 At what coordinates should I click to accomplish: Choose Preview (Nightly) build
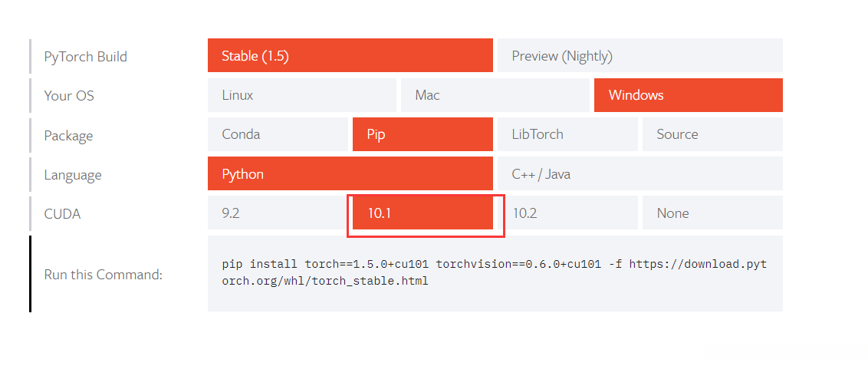(x=639, y=56)
